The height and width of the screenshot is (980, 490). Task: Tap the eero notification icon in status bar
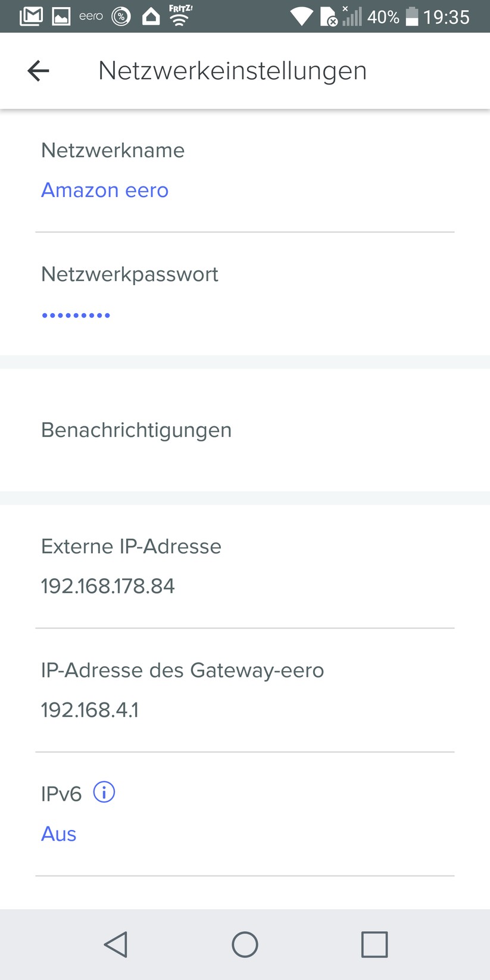91,17
